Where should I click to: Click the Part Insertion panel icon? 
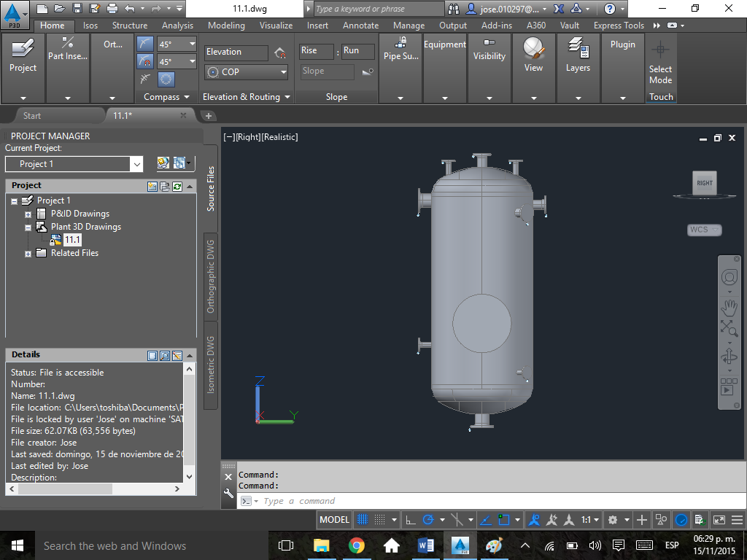pos(68,43)
